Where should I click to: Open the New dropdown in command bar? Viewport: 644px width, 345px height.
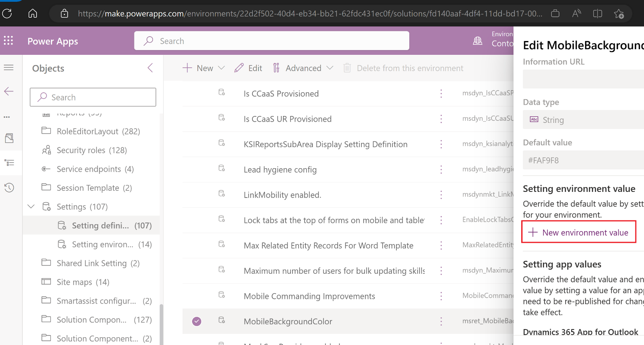[204, 68]
